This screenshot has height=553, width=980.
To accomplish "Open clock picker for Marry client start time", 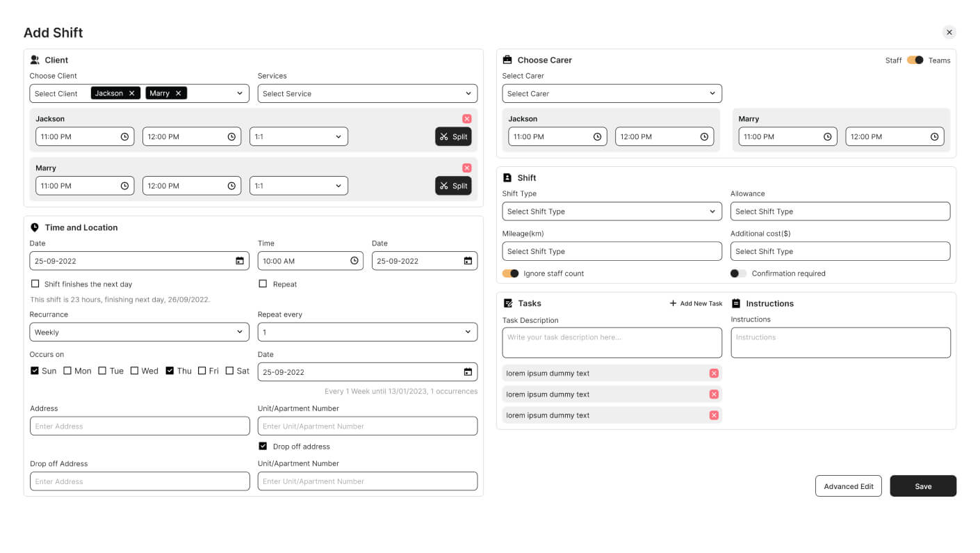I will 124,186.
